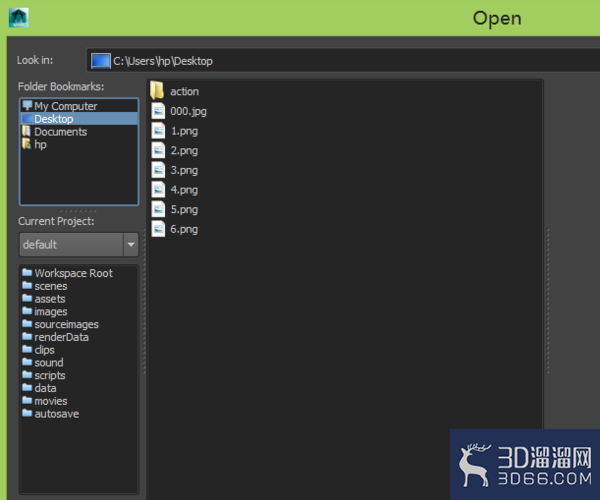Click the image icon of 3.png
Image resolution: width=600 pixels, height=500 pixels.
pos(158,170)
